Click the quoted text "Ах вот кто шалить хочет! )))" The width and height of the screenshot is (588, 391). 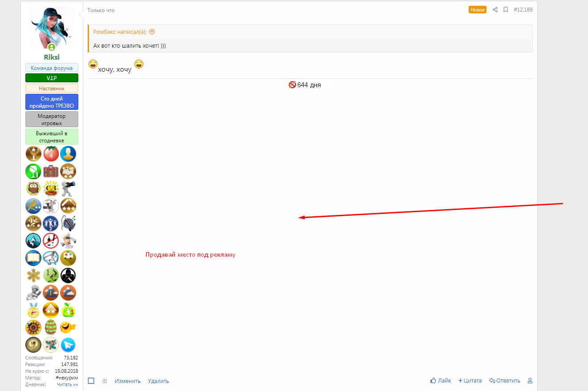click(x=130, y=45)
